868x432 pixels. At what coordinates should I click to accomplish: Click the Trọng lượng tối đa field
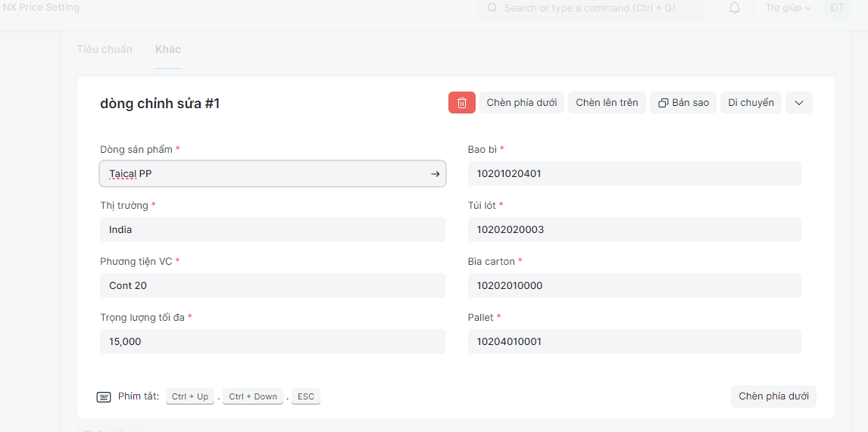coord(272,341)
